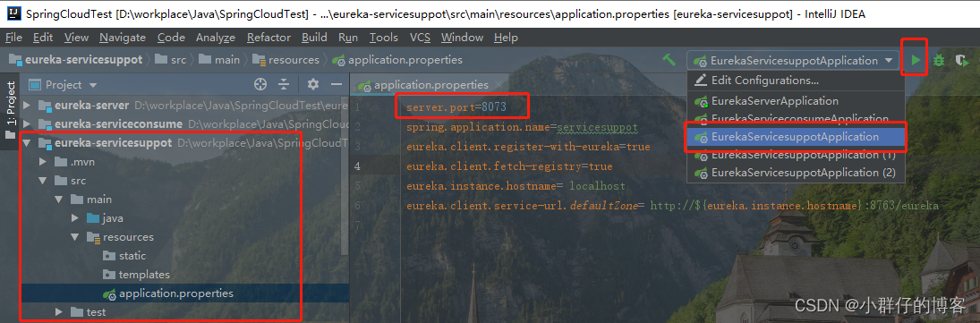Collapse the eureka-servicesuppot module node
The image size is (980, 323).
click(x=27, y=143)
